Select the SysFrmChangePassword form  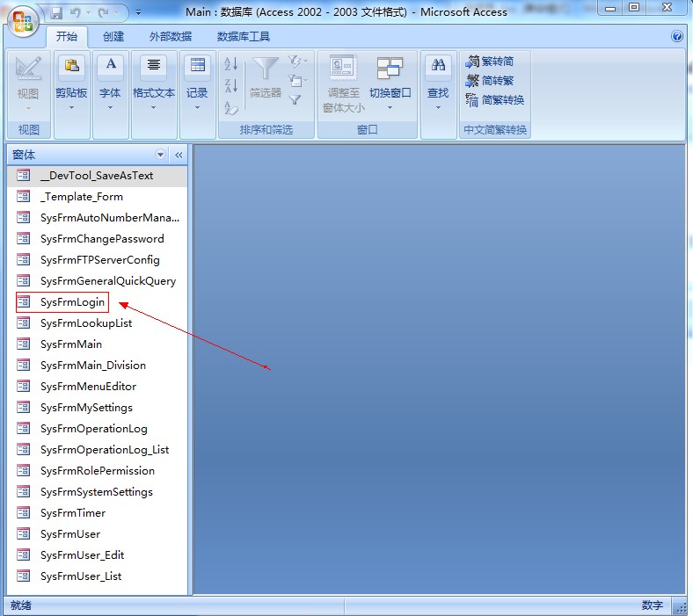(98, 239)
